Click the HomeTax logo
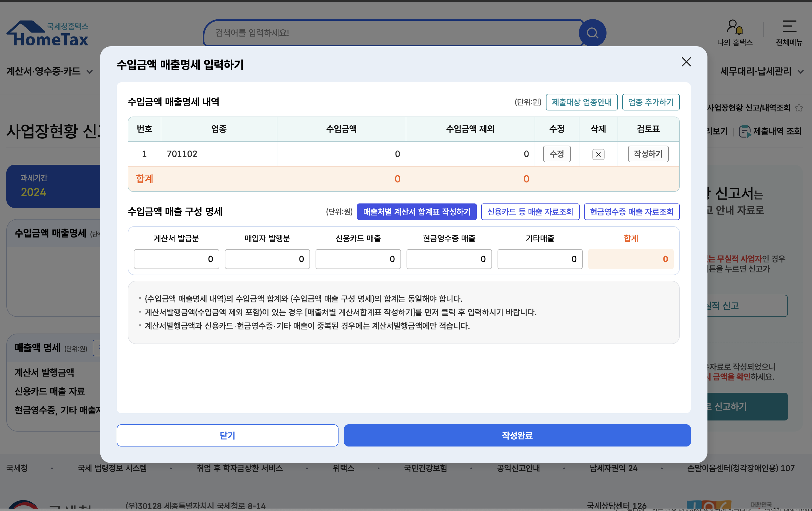 tap(48, 33)
